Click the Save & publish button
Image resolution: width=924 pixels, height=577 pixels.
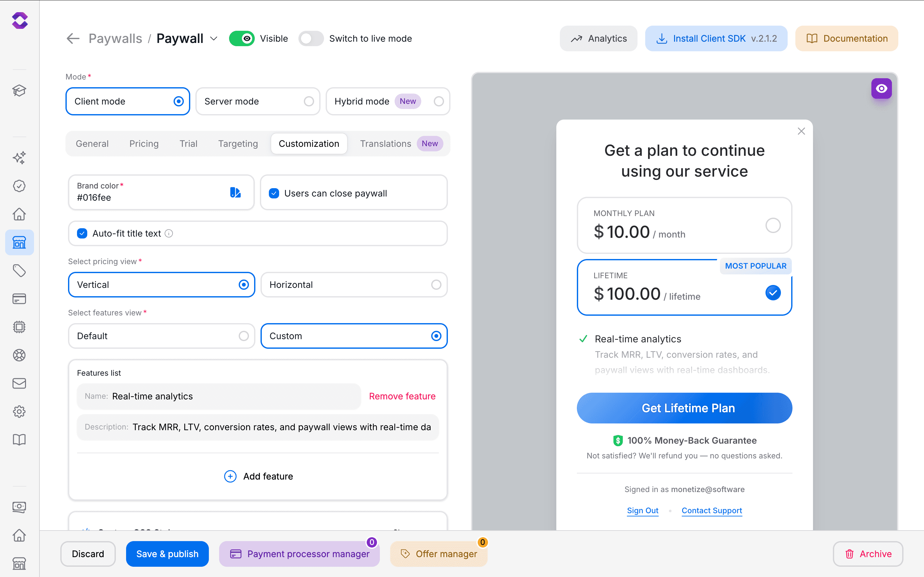[167, 554]
